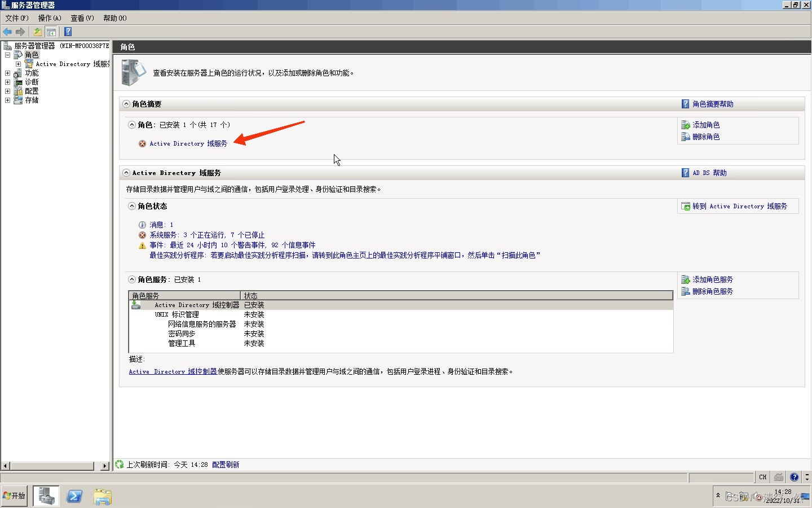
Task: Click the 添加角色服务 icon
Action: pos(686,279)
